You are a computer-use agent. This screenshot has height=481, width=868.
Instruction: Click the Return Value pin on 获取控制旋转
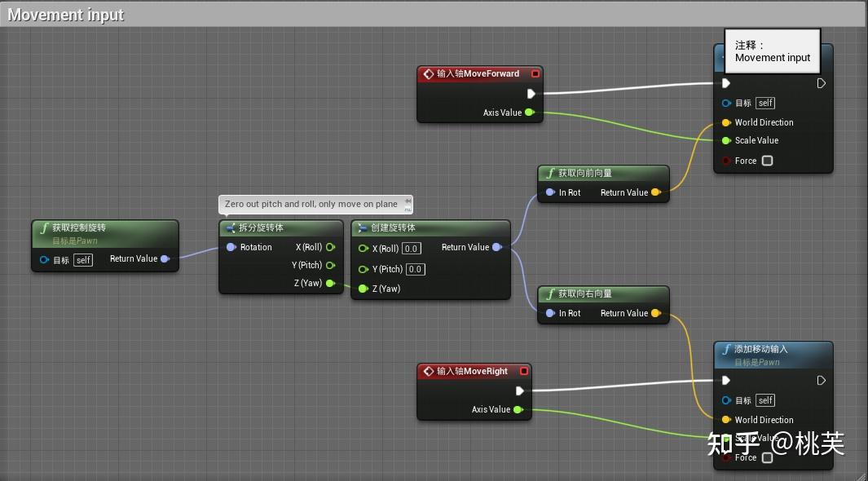[x=165, y=259]
